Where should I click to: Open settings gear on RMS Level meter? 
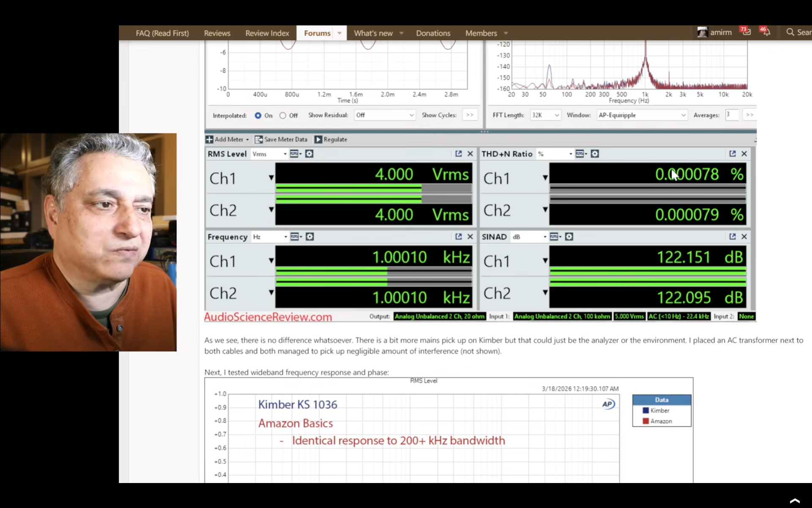[x=309, y=154]
